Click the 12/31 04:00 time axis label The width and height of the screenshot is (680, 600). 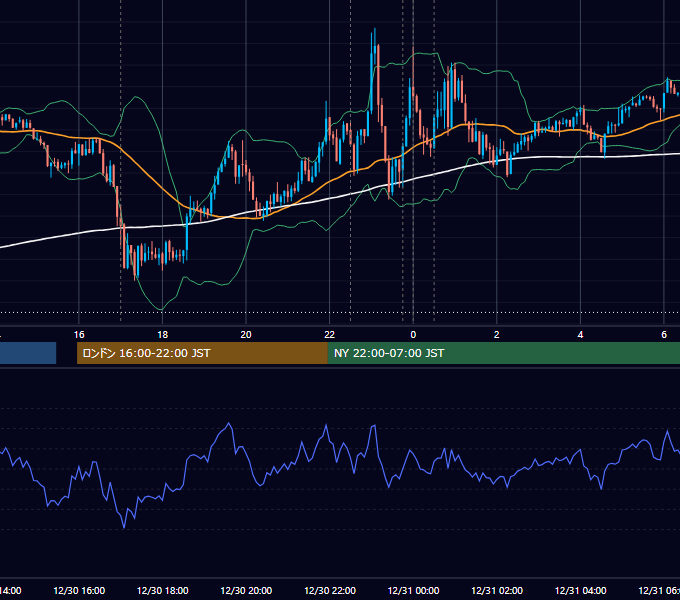click(x=581, y=590)
